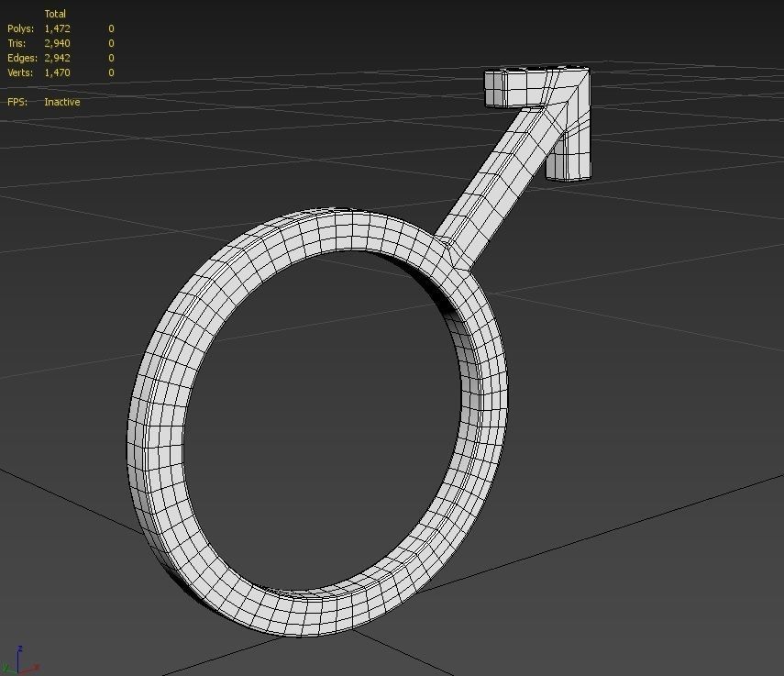
Task: Click the XYZ axis tripod gizmo
Action: point(20,660)
